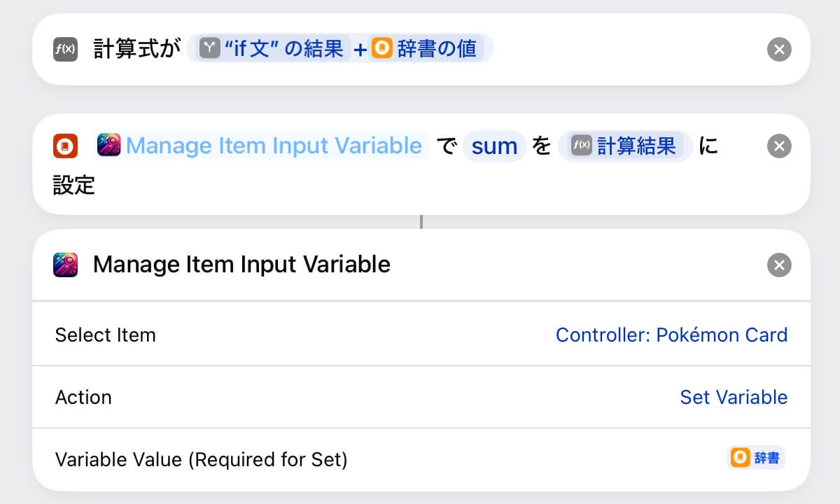Tap the 辞書 variable value token
Image resolution: width=840 pixels, height=504 pixels.
click(x=756, y=458)
